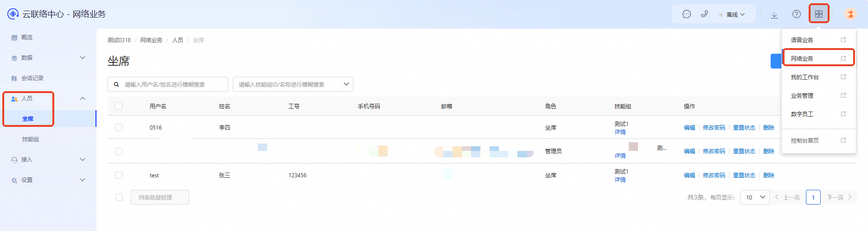Open 技能组 in the sidebar
Image resolution: width=868 pixels, height=231 pixels.
(31, 139)
